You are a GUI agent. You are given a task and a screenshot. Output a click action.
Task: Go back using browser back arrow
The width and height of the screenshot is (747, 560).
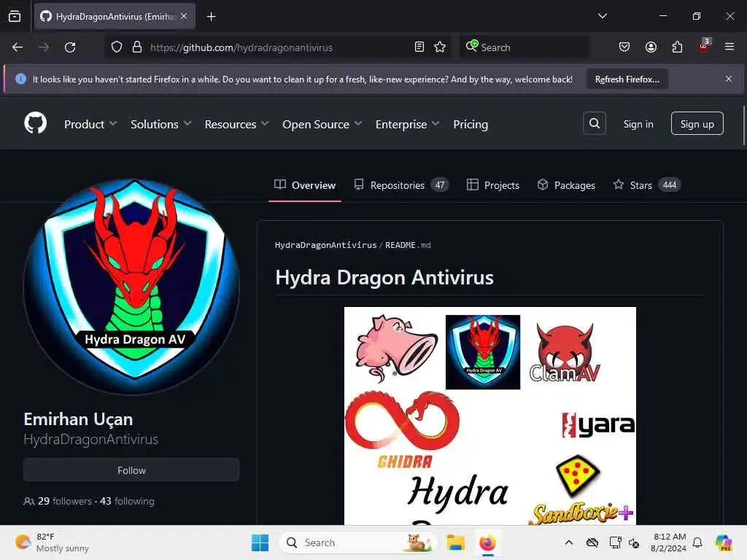click(18, 47)
